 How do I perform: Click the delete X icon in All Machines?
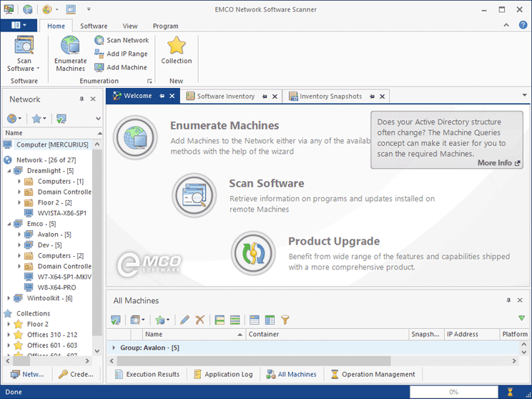(200, 320)
